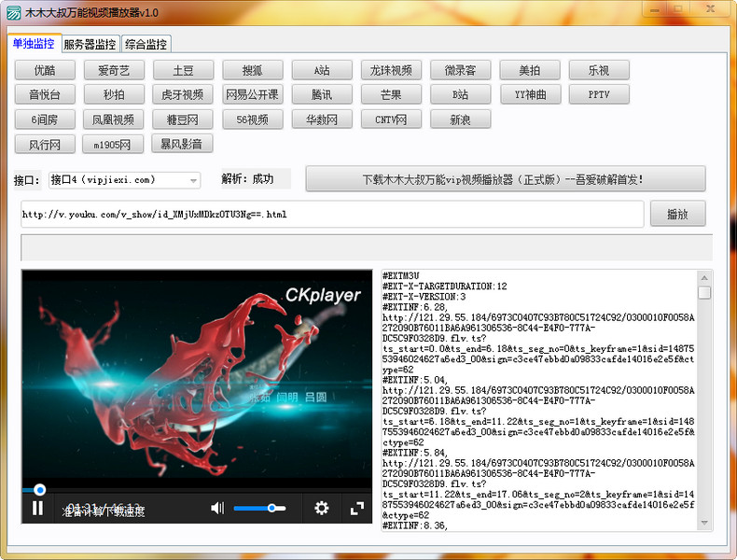Click the #EXT-X-TARGETDURATION:12 line

coord(445,286)
